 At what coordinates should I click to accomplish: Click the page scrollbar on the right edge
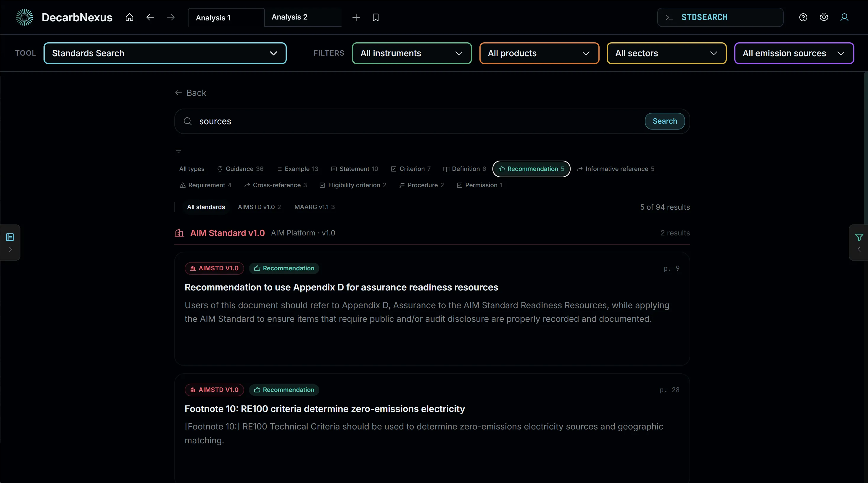866,148
